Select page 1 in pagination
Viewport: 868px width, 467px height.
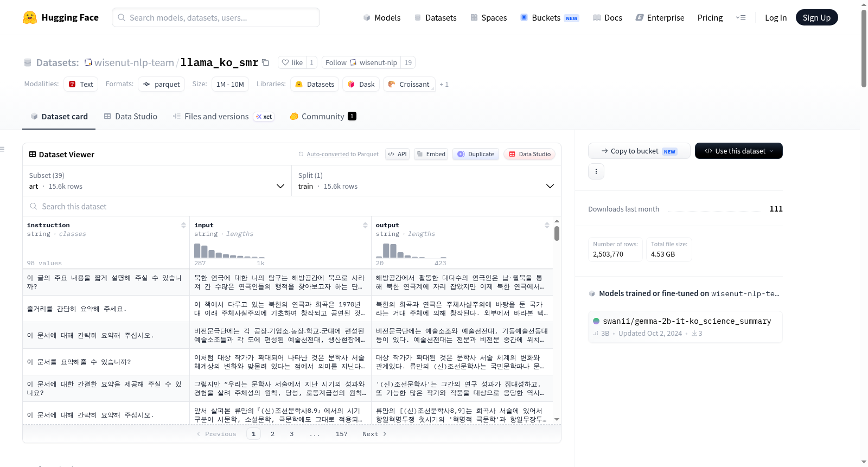253,434
